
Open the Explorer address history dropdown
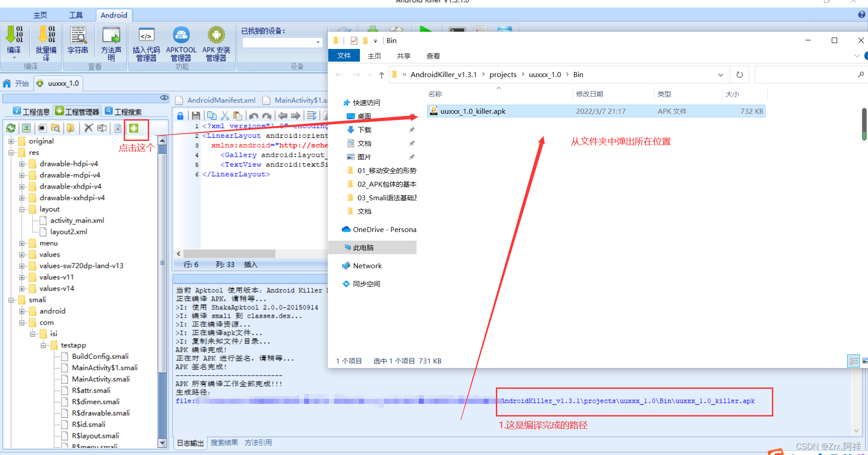click(721, 75)
